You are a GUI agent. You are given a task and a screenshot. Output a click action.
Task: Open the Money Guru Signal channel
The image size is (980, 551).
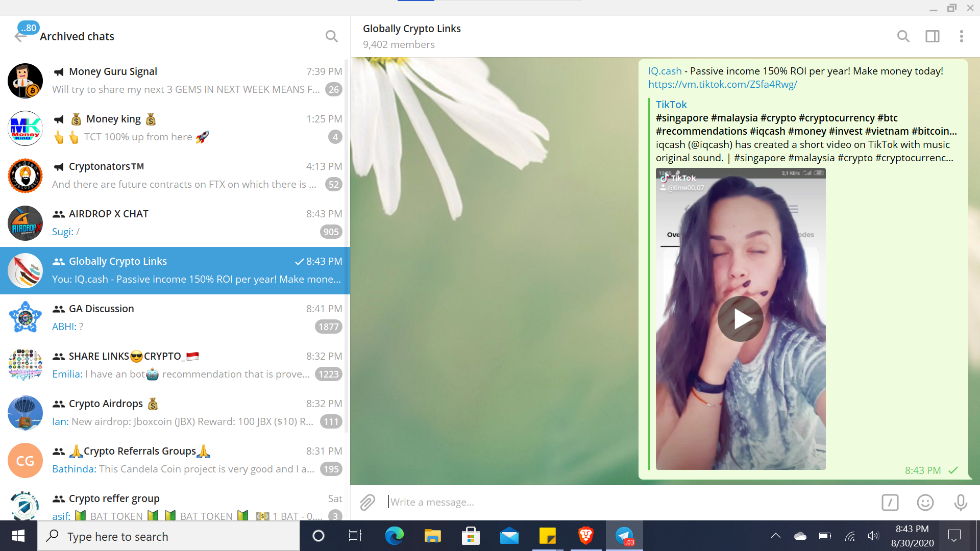(175, 81)
